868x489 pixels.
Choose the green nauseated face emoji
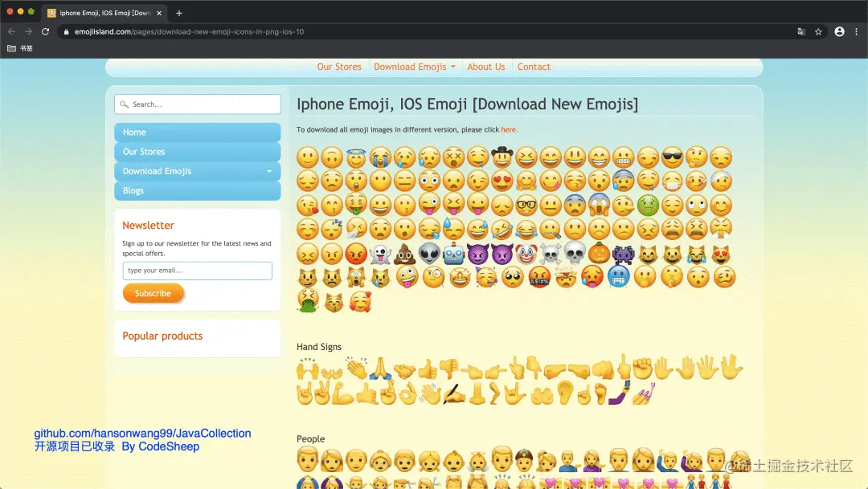[x=648, y=206]
